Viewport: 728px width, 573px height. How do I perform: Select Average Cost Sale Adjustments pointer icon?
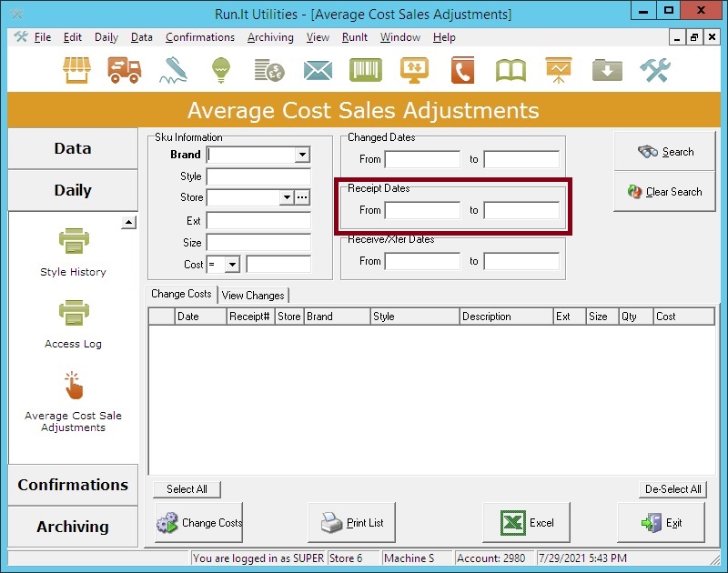click(x=74, y=386)
